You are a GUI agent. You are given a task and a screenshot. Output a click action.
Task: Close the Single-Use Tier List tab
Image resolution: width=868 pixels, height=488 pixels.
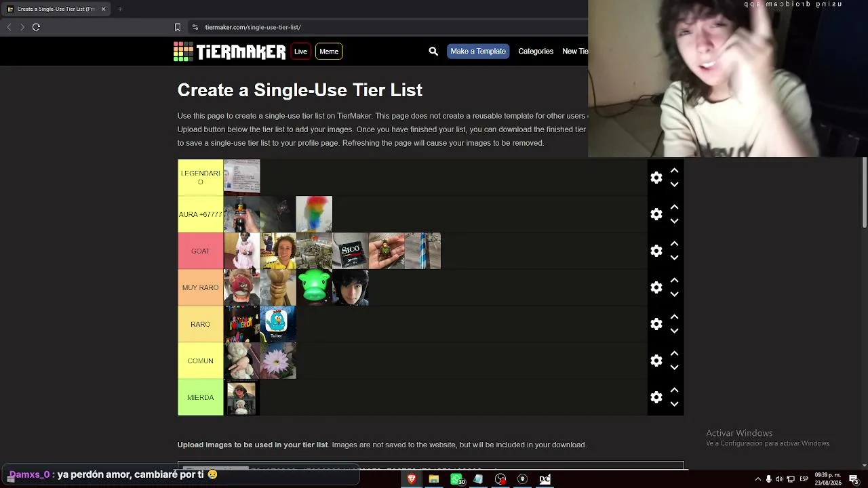(x=103, y=9)
